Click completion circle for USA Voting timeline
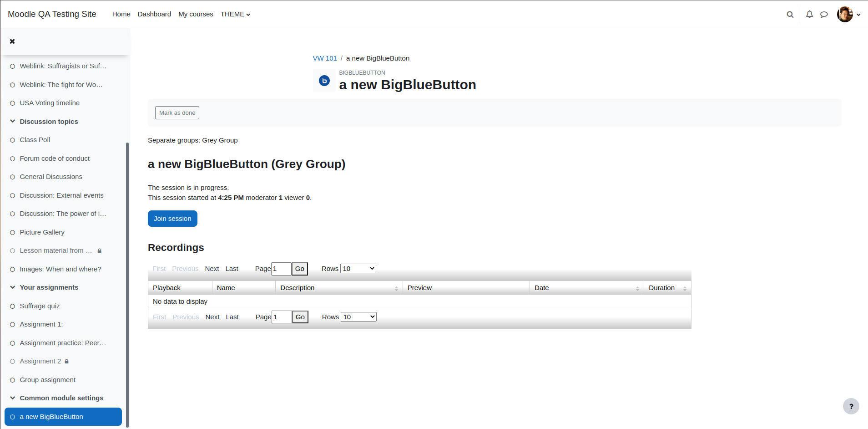 (x=12, y=103)
